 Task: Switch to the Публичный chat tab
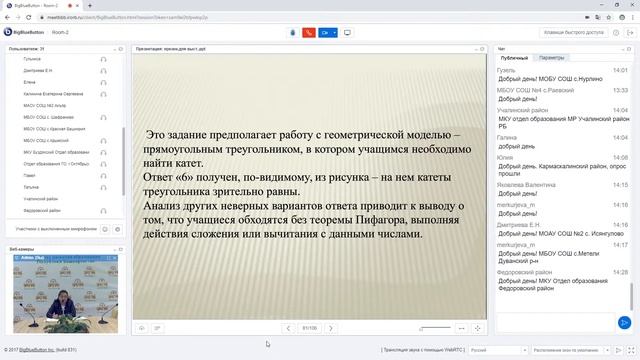pyautogui.click(x=514, y=58)
